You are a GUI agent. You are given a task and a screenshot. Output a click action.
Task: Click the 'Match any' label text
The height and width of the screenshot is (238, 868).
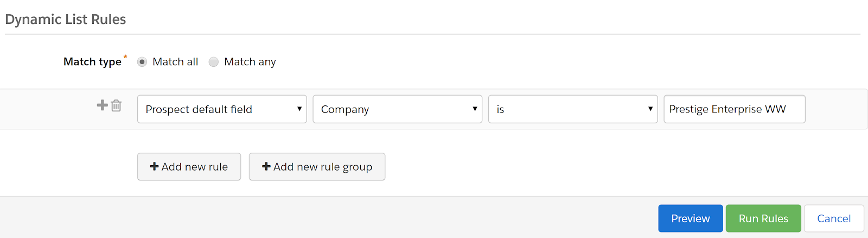pyautogui.click(x=250, y=62)
